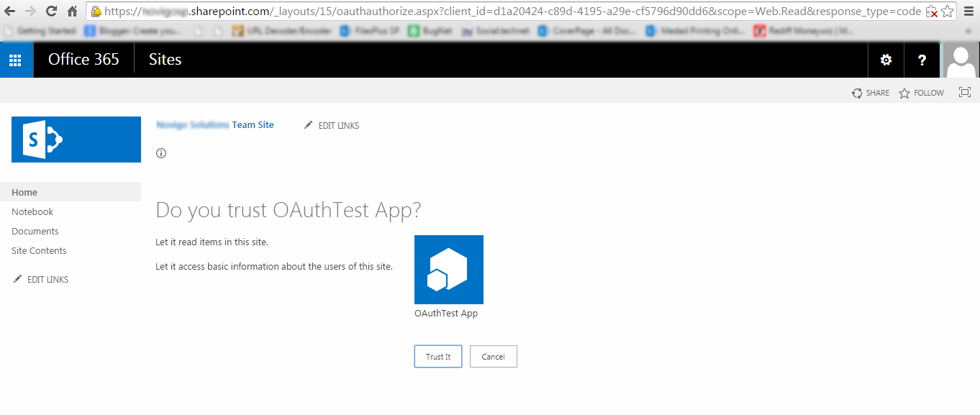
Task: Open SharePoint help with the question mark
Action: [x=922, y=60]
